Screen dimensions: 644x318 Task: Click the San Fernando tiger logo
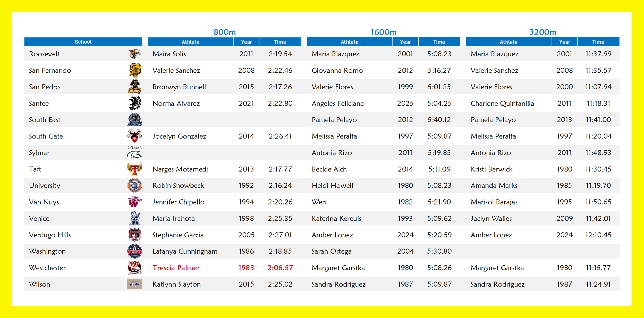tap(135, 70)
